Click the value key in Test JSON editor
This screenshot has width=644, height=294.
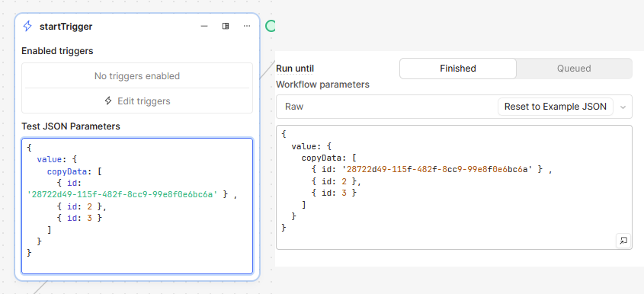pyautogui.click(x=50, y=159)
